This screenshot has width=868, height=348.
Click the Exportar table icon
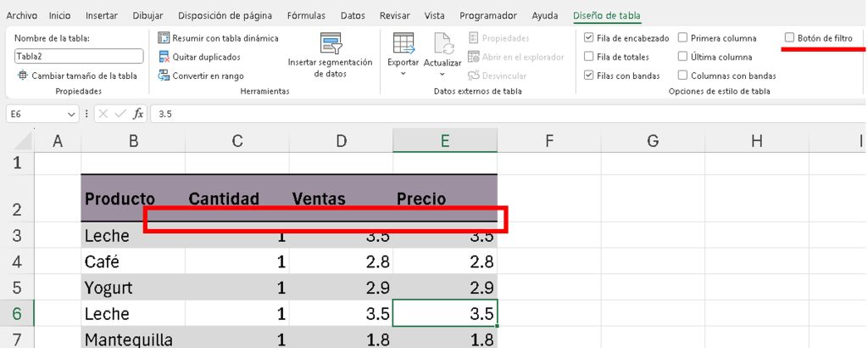coord(403,42)
